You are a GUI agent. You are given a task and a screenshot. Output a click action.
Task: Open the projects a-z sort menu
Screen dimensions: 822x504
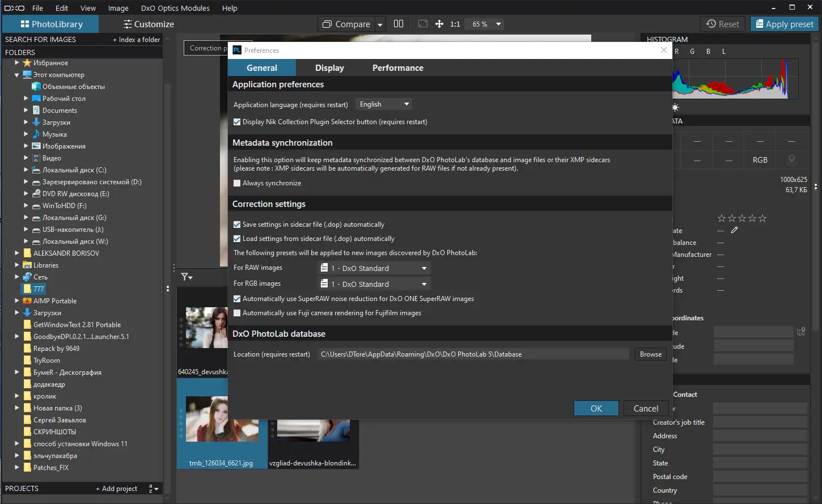pos(154,489)
